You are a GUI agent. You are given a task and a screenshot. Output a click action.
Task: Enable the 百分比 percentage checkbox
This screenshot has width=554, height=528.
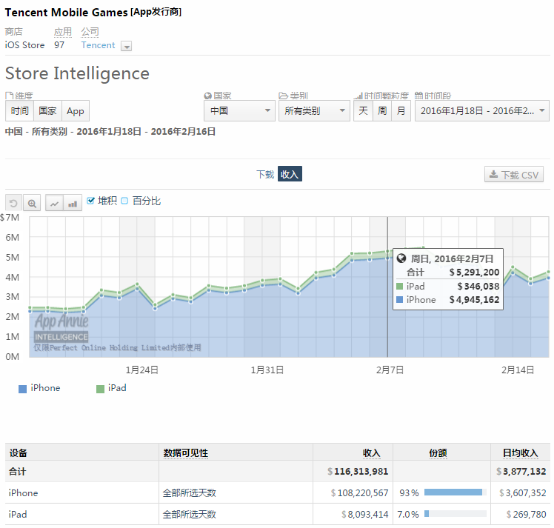(124, 201)
